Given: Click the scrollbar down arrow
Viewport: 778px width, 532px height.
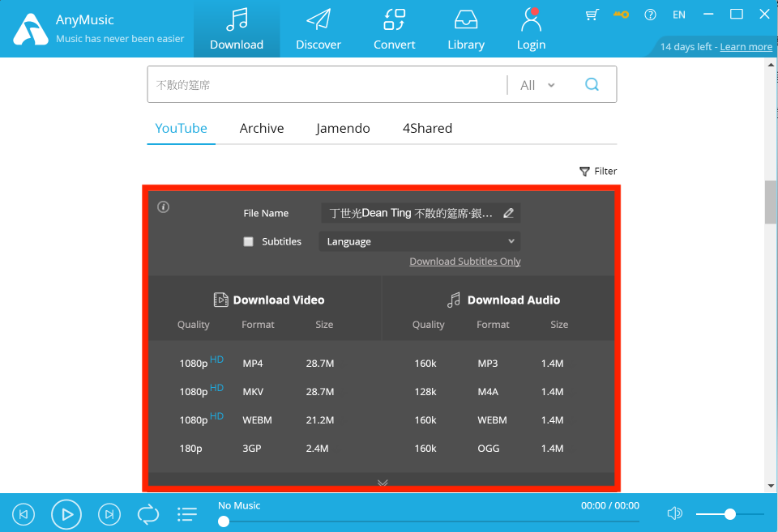Looking at the screenshot, I should pos(771,486).
